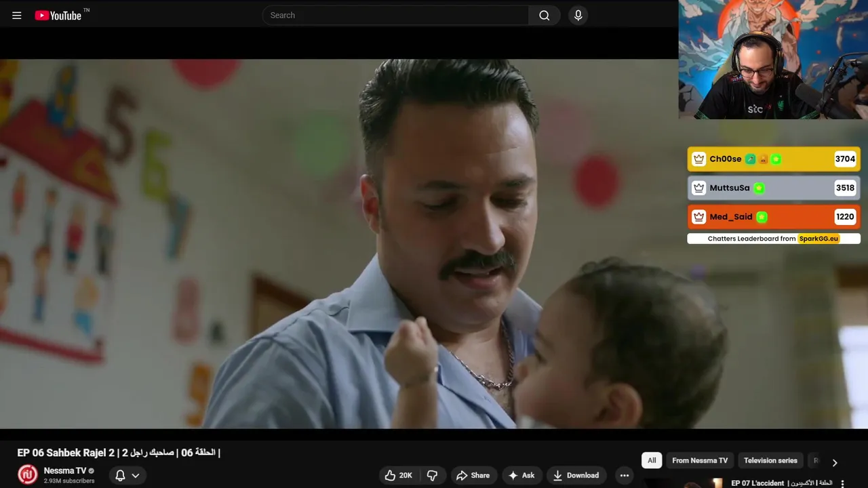Click Ch00se leaderboard entry
This screenshot has width=868, height=488.
pyautogui.click(x=774, y=159)
